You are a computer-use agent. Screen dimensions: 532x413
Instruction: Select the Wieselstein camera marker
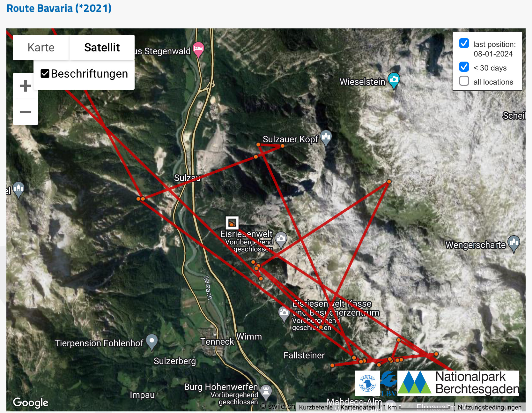tap(394, 80)
